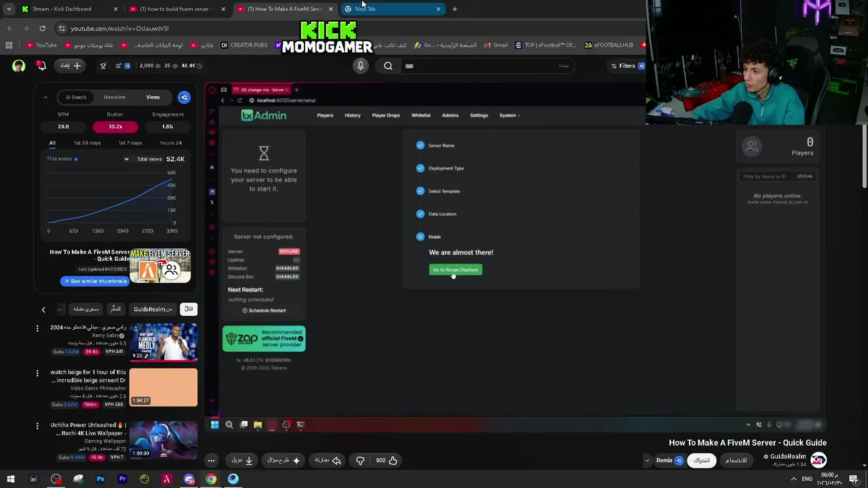Select the 1st 28 days range
The height and width of the screenshot is (488, 868).
coord(87,143)
